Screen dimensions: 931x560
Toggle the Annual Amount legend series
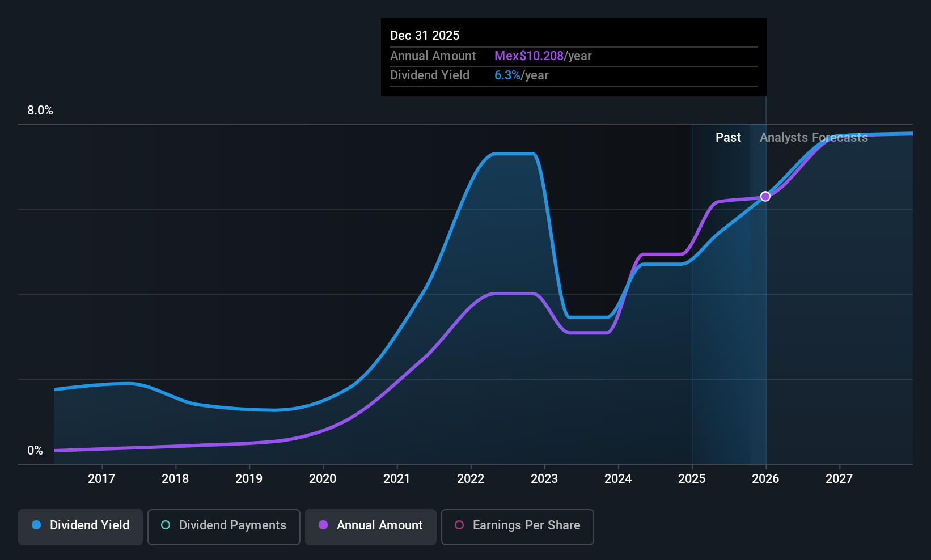point(371,527)
